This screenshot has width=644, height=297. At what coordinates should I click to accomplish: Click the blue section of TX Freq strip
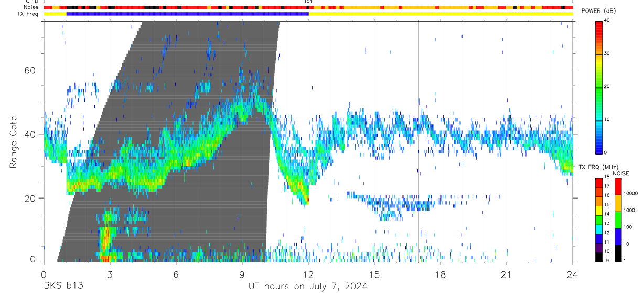(x=187, y=14)
